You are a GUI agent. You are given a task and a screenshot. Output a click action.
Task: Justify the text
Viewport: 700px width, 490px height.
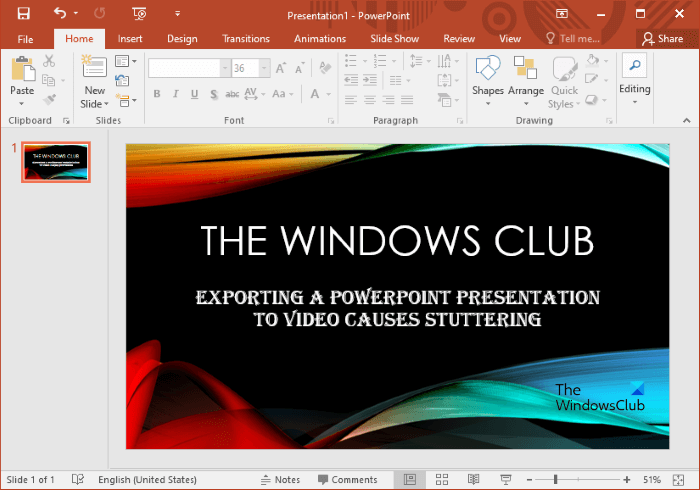(407, 100)
